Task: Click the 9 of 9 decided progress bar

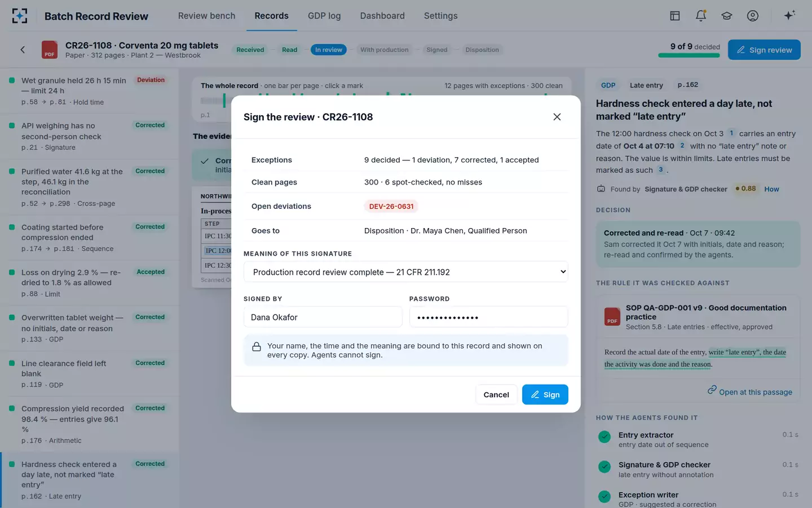Action: click(x=689, y=55)
